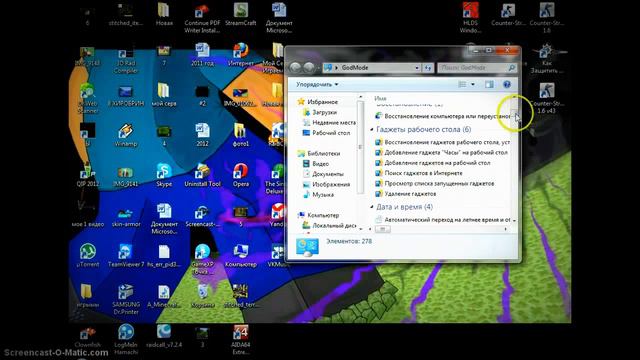Viewport: 640px width, 360px height.
Task: Select Рабочий стол in the navigation pane
Action: pos(326,133)
